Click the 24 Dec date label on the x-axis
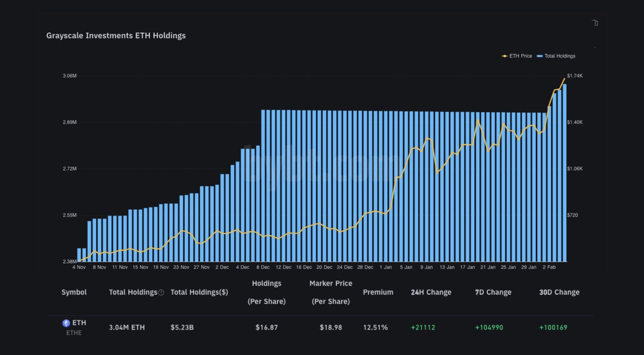 click(x=345, y=267)
